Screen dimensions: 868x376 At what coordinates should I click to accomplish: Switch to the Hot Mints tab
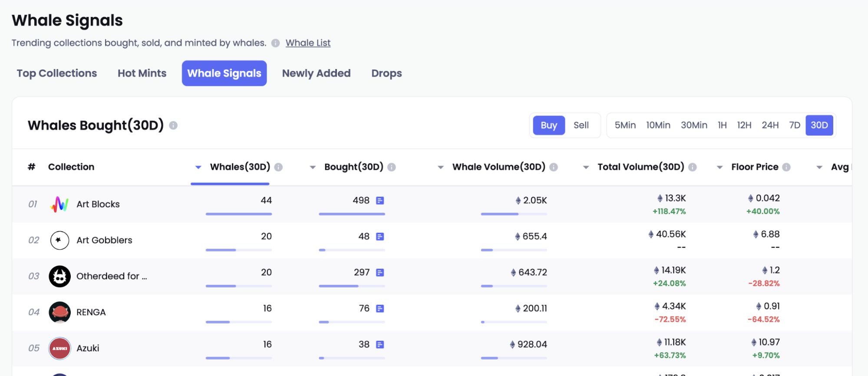point(142,73)
